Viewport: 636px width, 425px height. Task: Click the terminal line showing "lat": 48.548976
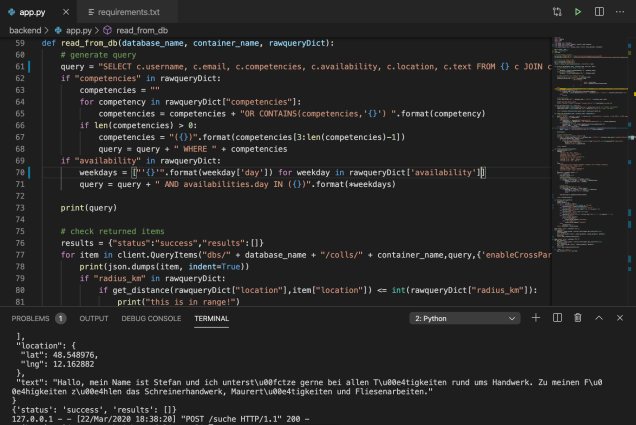(x=60, y=355)
